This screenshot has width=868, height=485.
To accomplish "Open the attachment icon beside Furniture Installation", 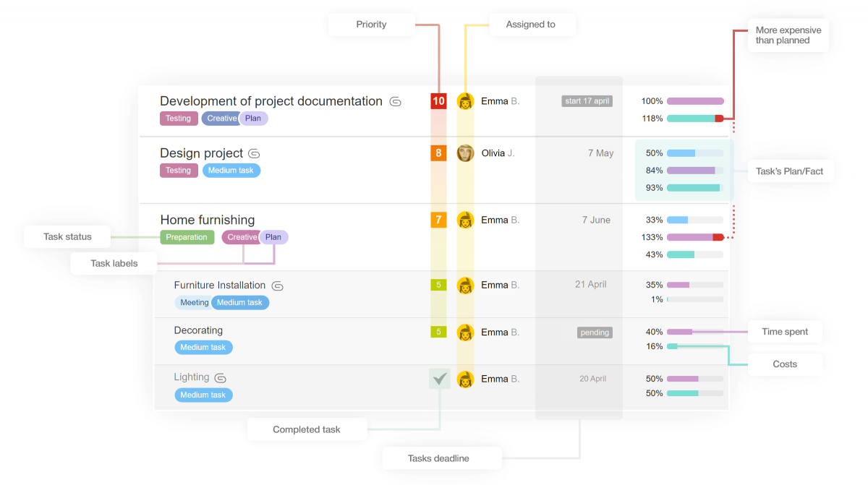I will [277, 286].
